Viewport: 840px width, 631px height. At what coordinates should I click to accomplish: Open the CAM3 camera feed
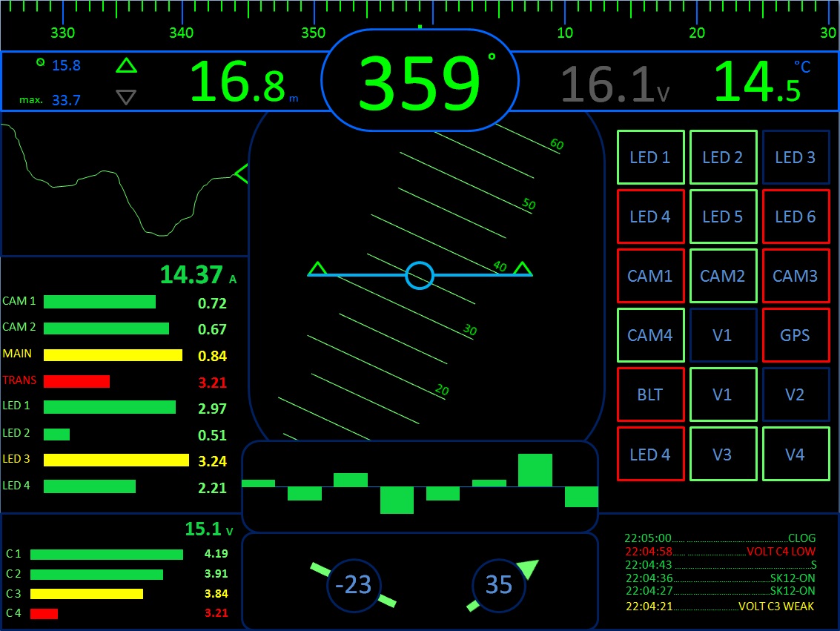pyautogui.click(x=796, y=276)
